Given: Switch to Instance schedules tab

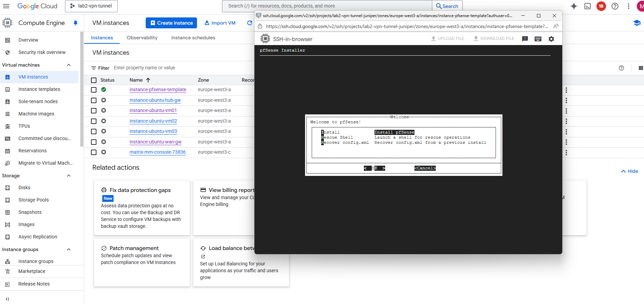Looking at the screenshot, I should [x=193, y=38].
